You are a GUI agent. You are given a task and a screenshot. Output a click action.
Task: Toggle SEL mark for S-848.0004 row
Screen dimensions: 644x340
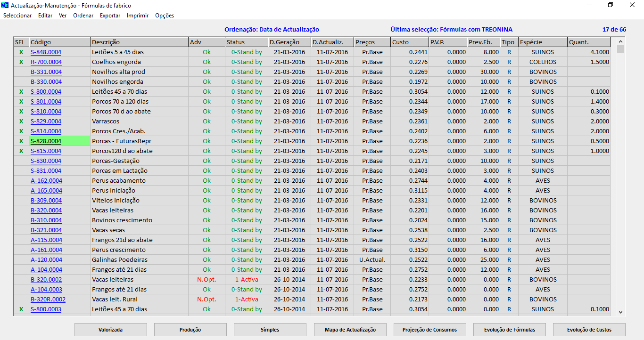pos(21,52)
